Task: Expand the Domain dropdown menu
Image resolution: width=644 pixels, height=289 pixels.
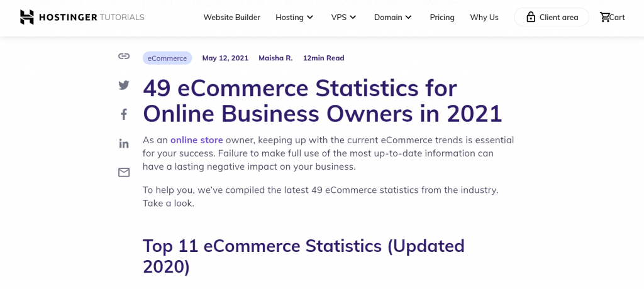Action: (393, 17)
